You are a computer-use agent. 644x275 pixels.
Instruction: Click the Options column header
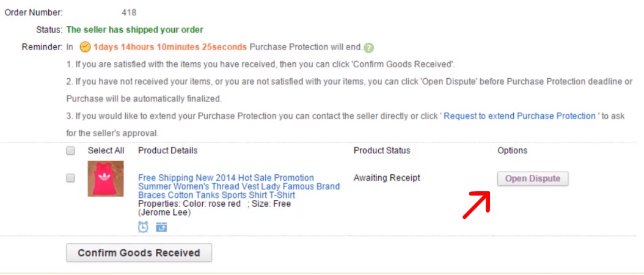click(x=513, y=150)
